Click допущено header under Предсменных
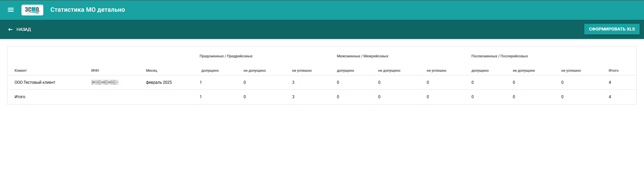 210,71
